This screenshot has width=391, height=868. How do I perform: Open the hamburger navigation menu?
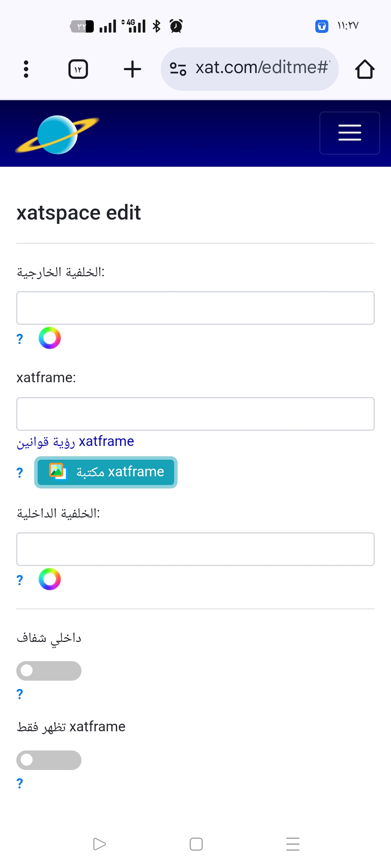point(349,133)
